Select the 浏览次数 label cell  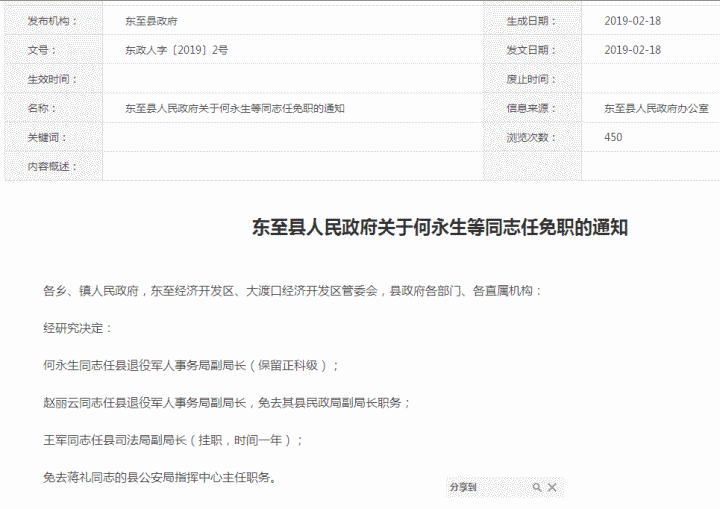point(532,137)
